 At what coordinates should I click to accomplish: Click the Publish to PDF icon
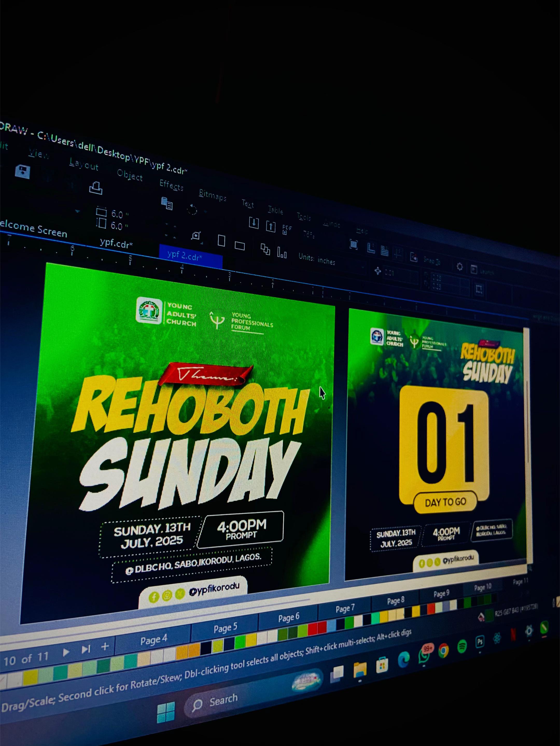click(286, 230)
